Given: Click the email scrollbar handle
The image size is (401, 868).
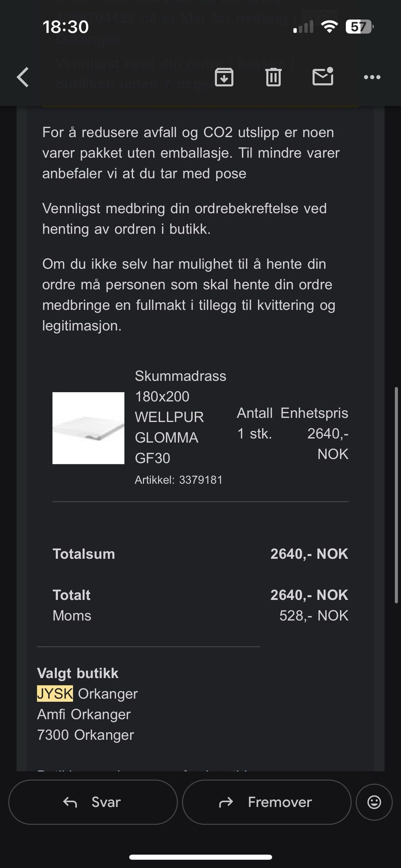Looking at the screenshot, I should (x=396, y=495).
